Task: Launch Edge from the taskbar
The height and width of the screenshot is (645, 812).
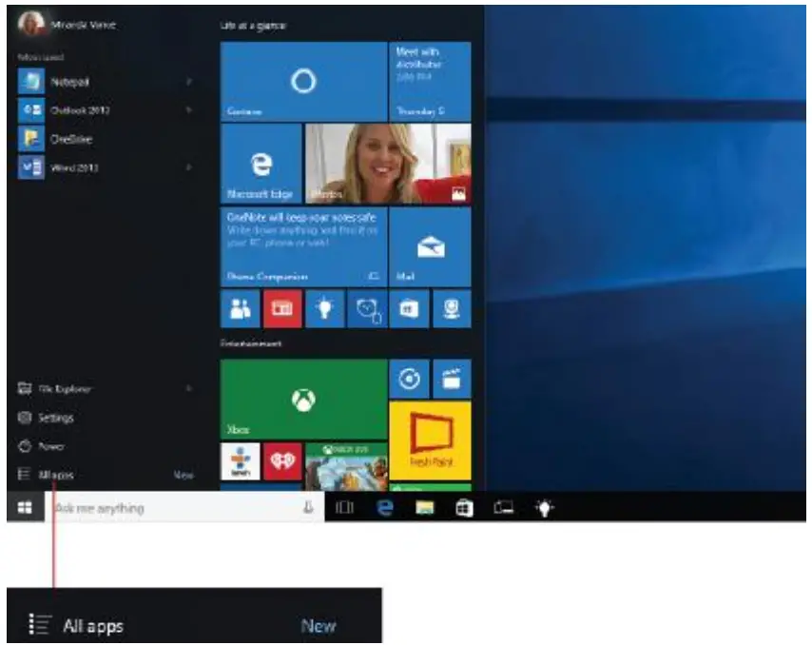Action: [384, 508]
